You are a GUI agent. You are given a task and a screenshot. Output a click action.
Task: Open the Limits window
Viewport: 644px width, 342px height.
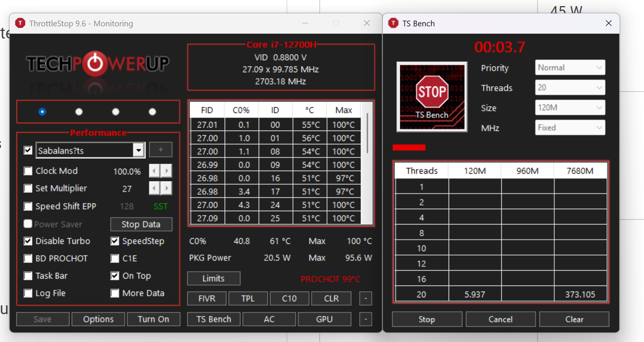[214, 278]
